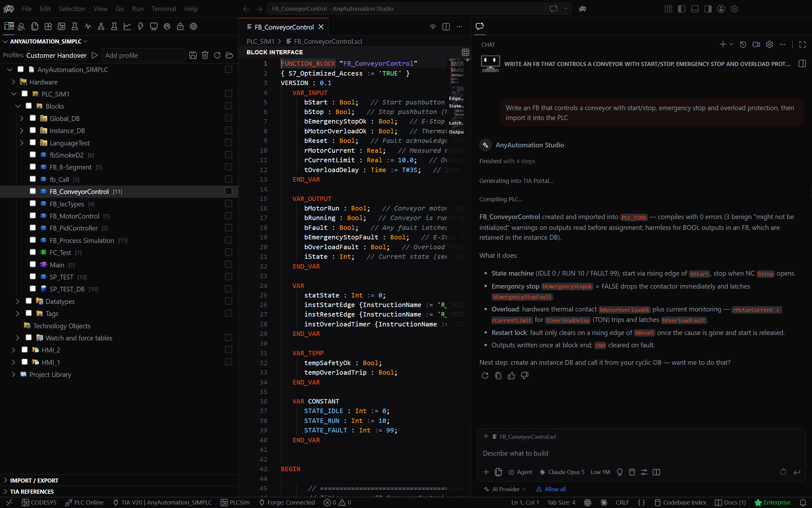Click the PLC_SIM1 breadcrumb
812x508 pixels.
tap(260, 41)
